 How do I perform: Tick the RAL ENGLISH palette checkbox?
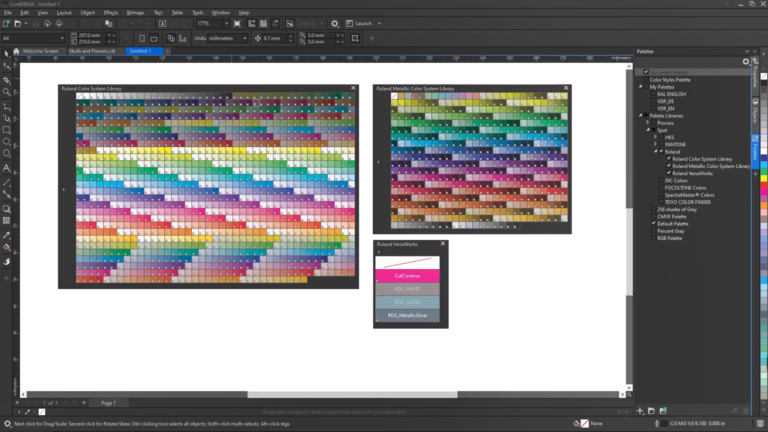coord(653,94)
